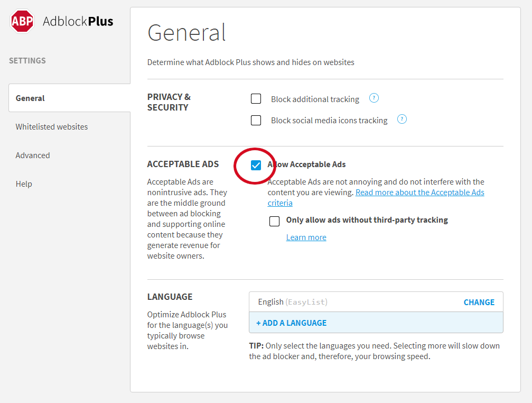This screenshot has height=403, width=532.
Task: Click the Allow Acceptable Ads label
Action: click(307, 164)
